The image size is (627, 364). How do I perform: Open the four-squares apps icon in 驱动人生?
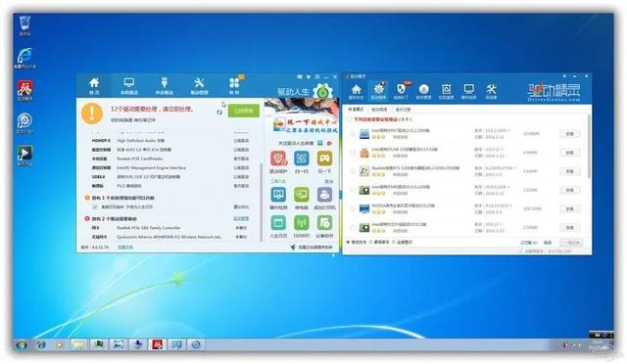tap(234, 85)
